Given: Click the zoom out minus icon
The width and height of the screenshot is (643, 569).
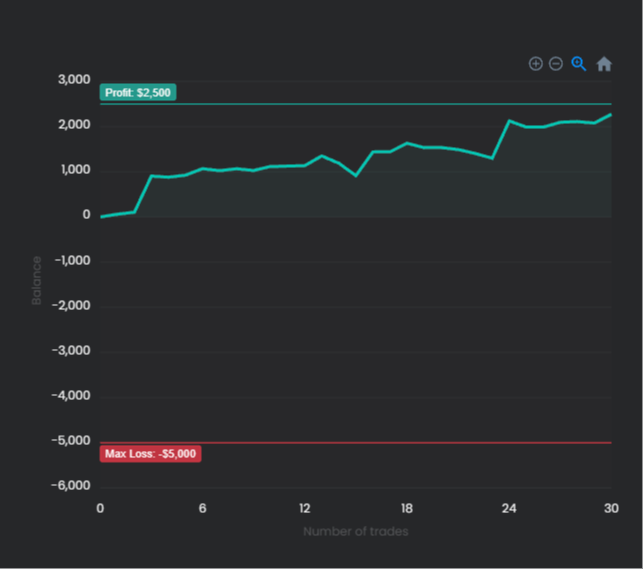Looking at the screenshot, I should coord(556,64).
